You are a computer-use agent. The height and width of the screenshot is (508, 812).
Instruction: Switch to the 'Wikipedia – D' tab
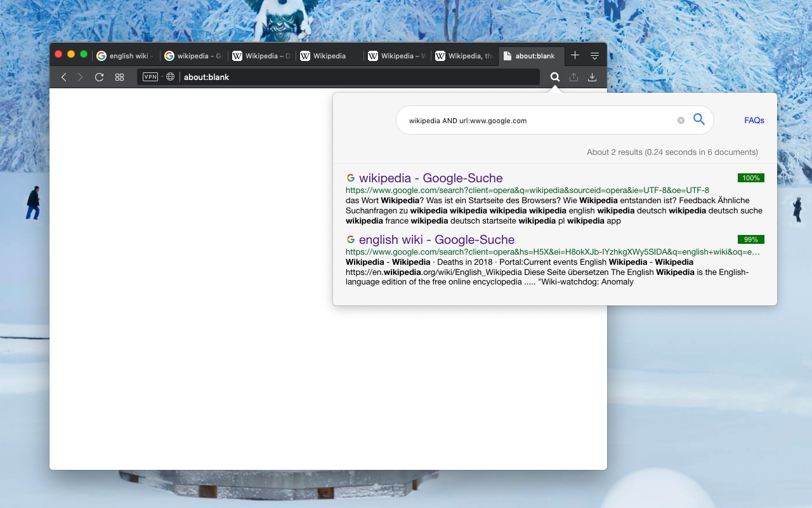click(x=261, y=56)
